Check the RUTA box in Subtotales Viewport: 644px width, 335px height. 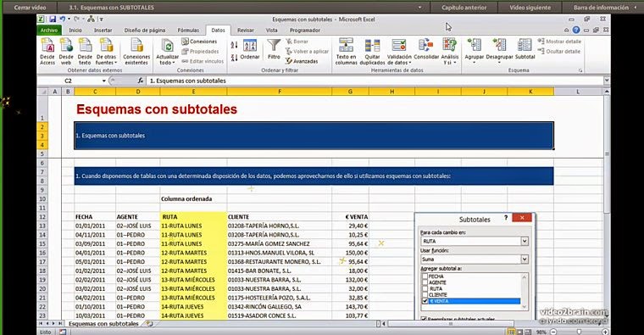(x=425, y=289)
